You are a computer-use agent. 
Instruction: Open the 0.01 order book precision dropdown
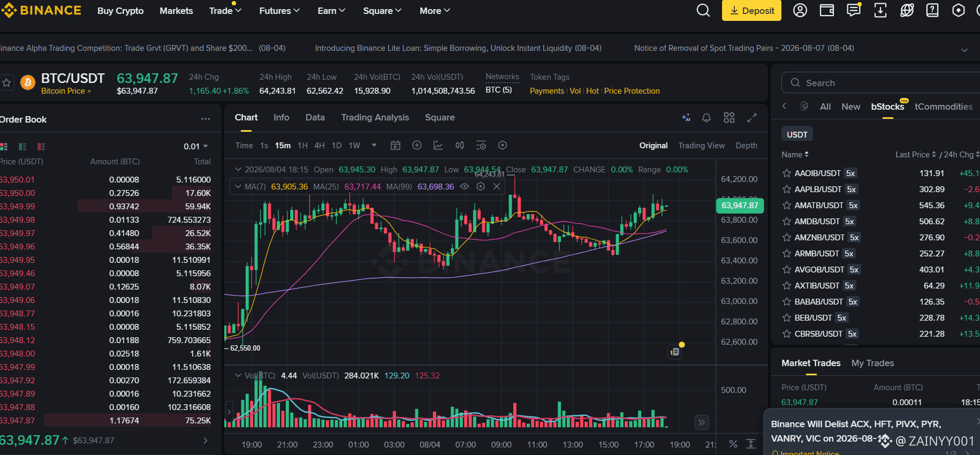[x=195, y=146]
